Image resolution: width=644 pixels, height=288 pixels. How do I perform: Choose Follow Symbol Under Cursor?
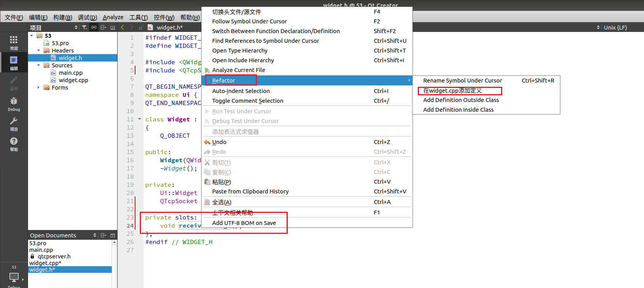307,21
